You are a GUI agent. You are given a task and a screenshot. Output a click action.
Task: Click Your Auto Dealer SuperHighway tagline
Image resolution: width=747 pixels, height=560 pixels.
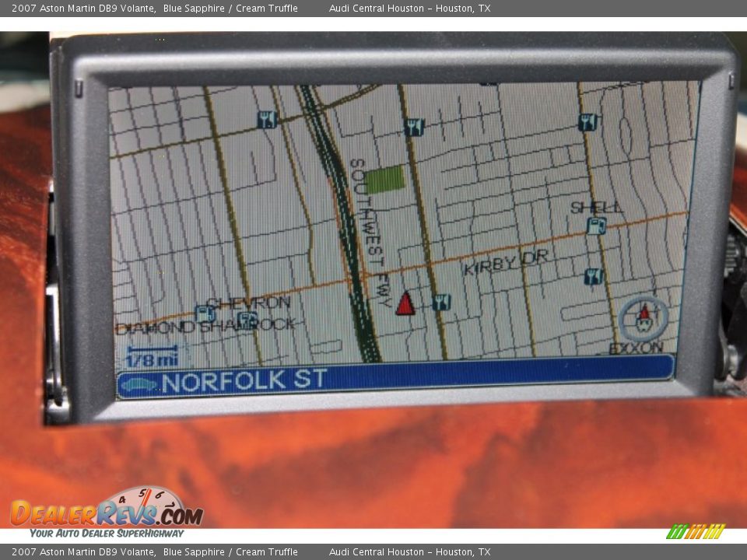[107, 534]
